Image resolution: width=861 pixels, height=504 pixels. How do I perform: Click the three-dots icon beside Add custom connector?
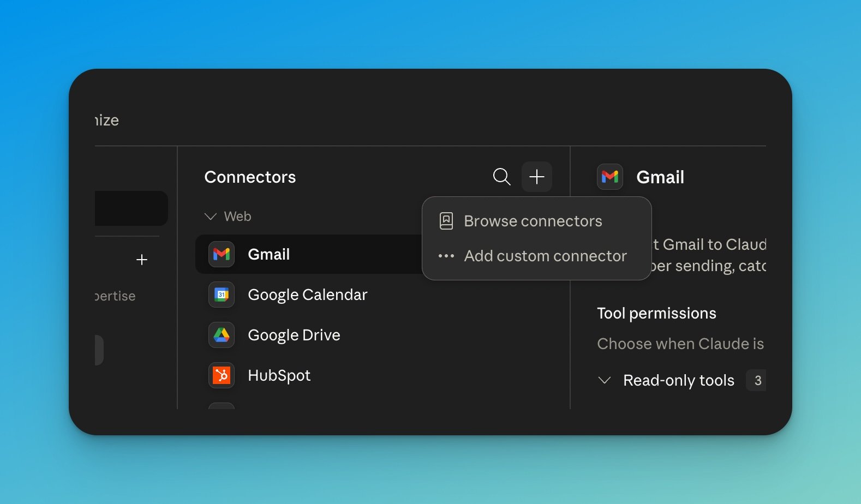[446, 256]
